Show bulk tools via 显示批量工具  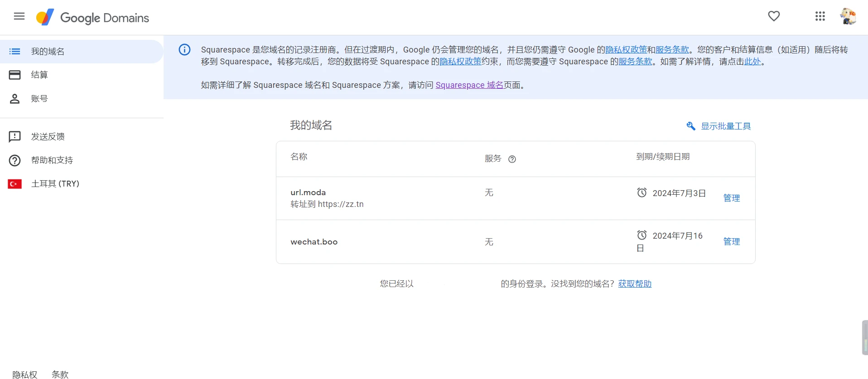click(x=719, y=126)
